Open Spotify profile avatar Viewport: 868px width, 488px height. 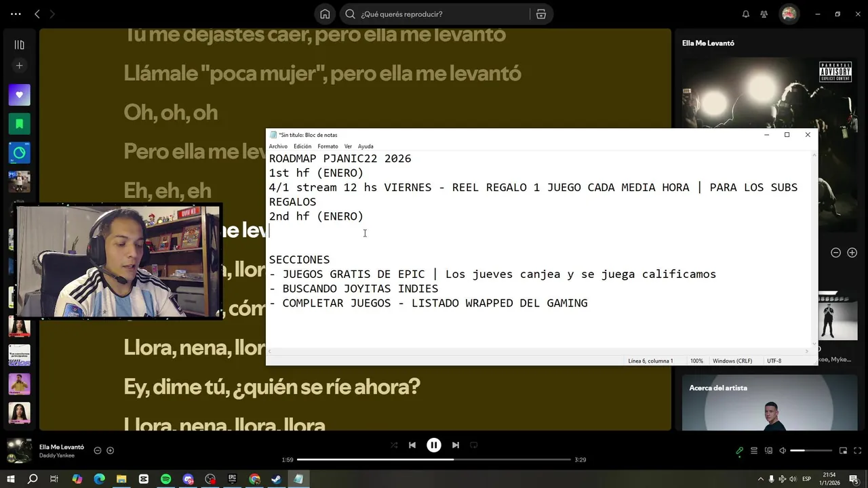click(x=789, y=14)
